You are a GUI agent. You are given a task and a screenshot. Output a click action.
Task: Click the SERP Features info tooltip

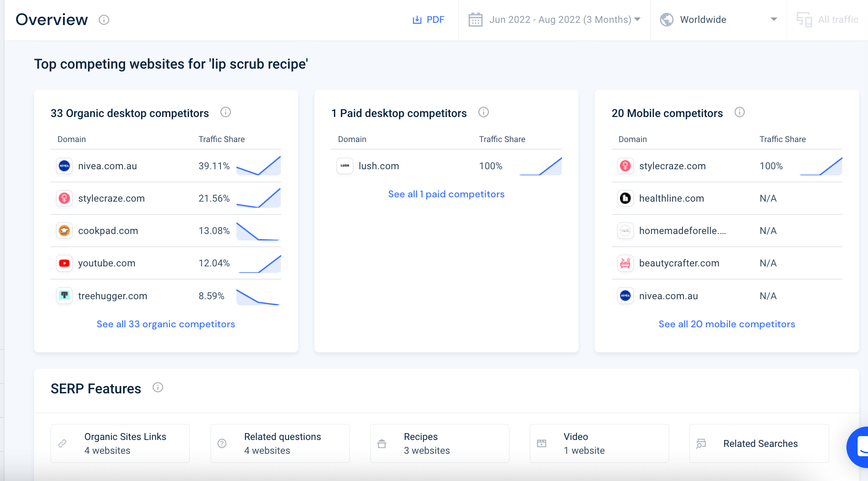tap(158, 387)
